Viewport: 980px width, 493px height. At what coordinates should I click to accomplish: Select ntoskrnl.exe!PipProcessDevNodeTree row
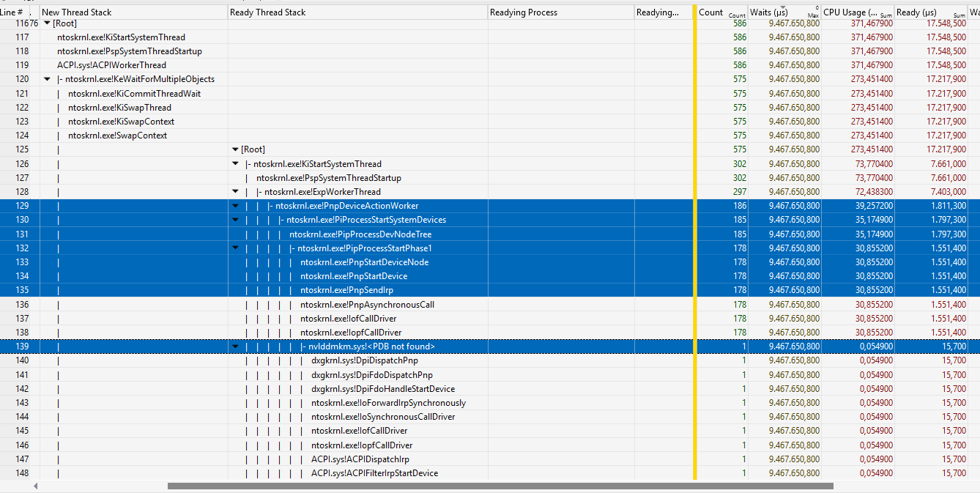(360, 234)
